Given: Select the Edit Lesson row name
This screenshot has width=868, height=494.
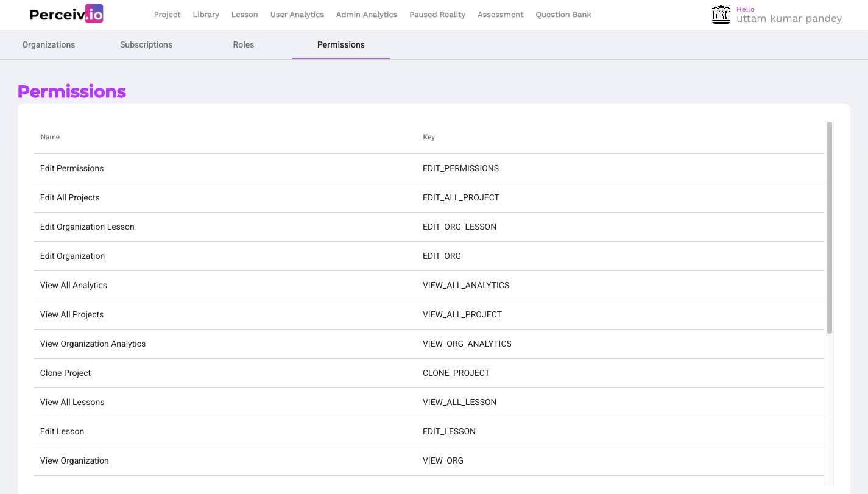Looking at the screenshot, I should click(x=62, y=431).
